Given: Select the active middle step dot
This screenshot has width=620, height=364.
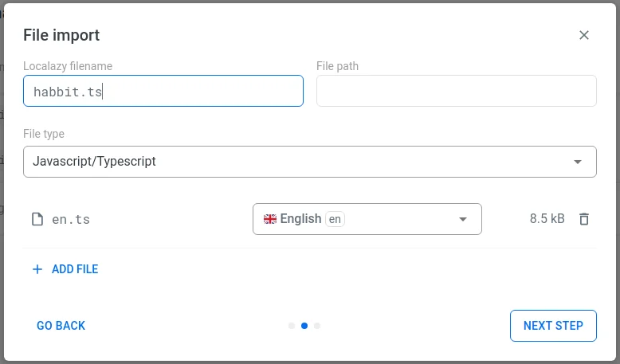Looking at the screenshot, I should (304, 326).
